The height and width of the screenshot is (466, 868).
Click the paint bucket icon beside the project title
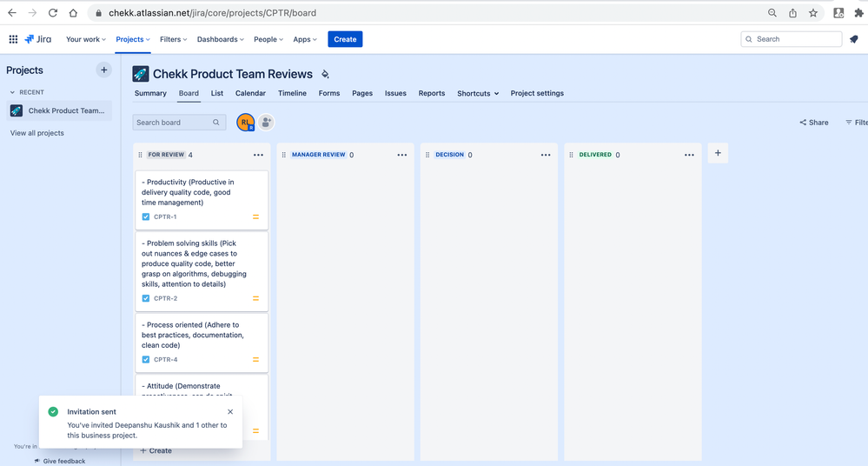coord(326,74)
